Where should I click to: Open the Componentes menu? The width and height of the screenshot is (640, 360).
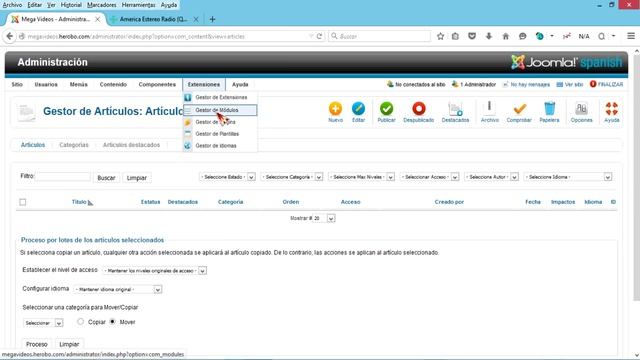(157, 84)
